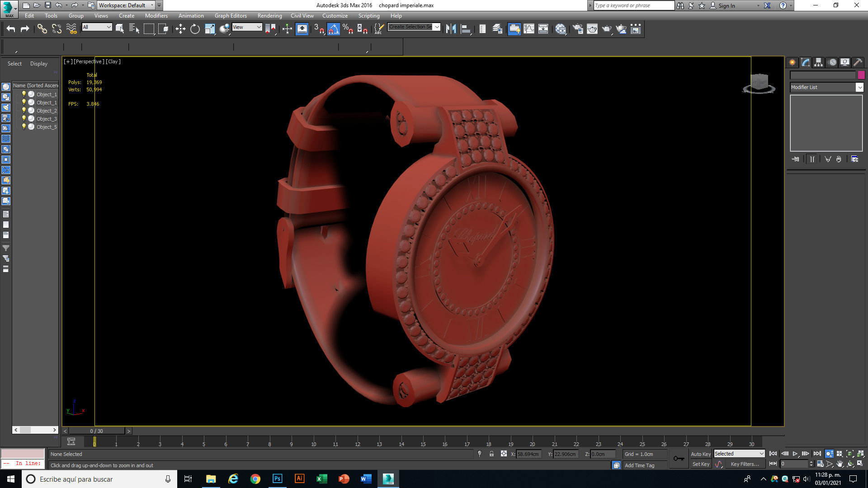868x488 pixels.
Task: Toggle visibility bulb of Object_5
Action: tap(24, 127)
